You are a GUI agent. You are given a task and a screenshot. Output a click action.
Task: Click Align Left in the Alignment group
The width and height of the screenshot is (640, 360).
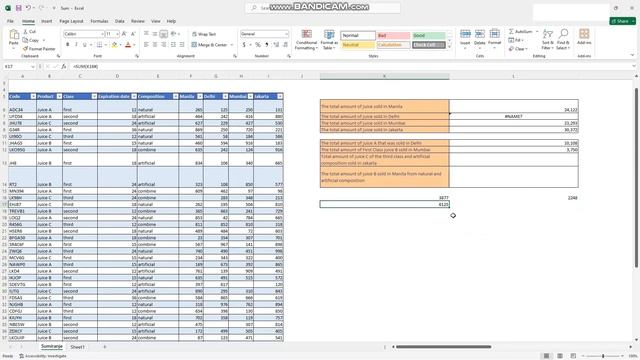coord(146,44)
